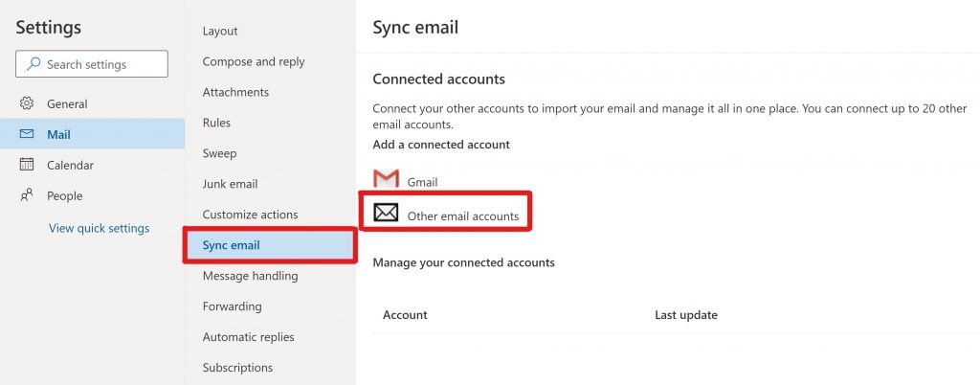Add Other email accounts connection
Screen dimensions: 980x385
pyautogui.click(x=446, y=212)
